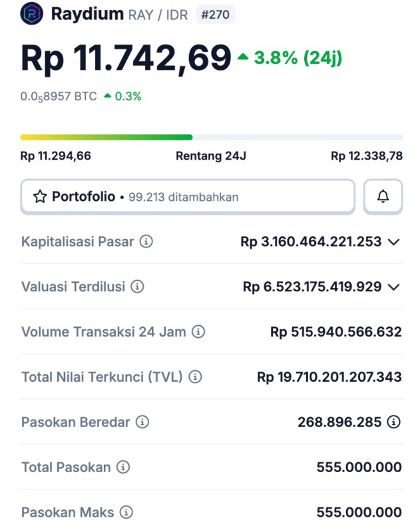The width and height of the screenshot is (420, 532).
Task: Expand Kapitalisasi Pasar chevron dropdown
Action: 394,242
